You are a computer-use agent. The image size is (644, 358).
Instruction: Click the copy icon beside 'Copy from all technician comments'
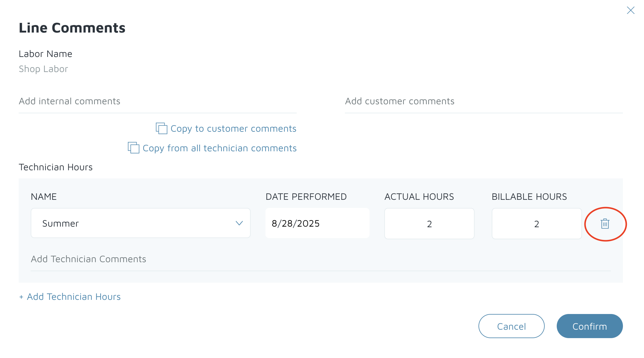134,148
